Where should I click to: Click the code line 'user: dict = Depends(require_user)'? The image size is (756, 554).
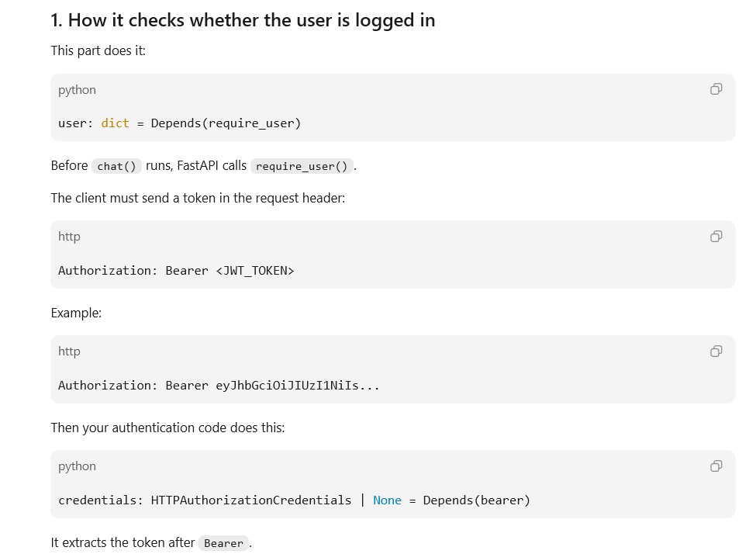179,123
